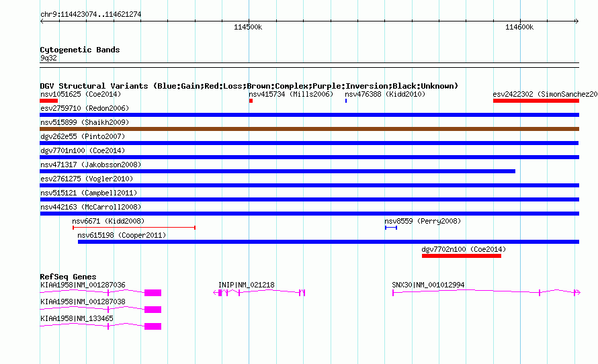The width and height of the screenshot is (598, 364).
Task: Click the nsv515121 (Campbell2011) label
Action: pos(89,193)
